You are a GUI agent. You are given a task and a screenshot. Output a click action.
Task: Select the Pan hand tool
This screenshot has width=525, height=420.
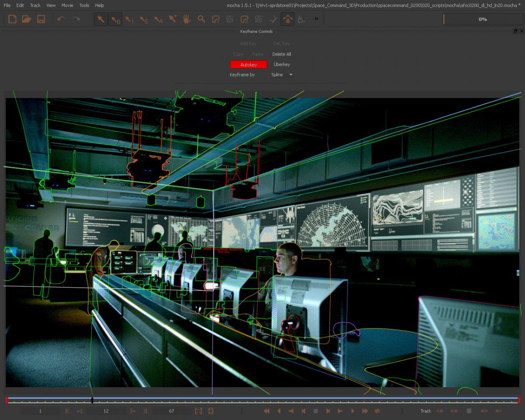coord(187,19)
